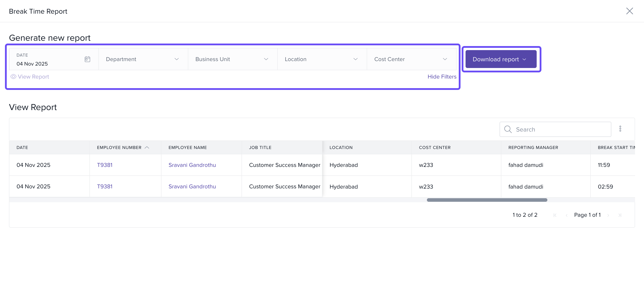Image resolution: width=644 pixels, height=287 pixels.
Task: Click the eye icon beside View Report
Action: click(13, 77)
